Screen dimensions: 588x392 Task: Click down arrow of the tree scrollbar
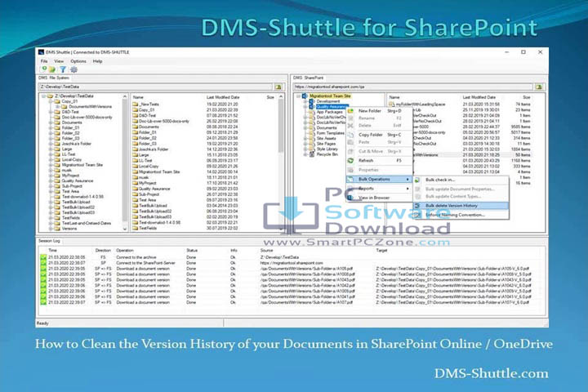click(125, 229)
